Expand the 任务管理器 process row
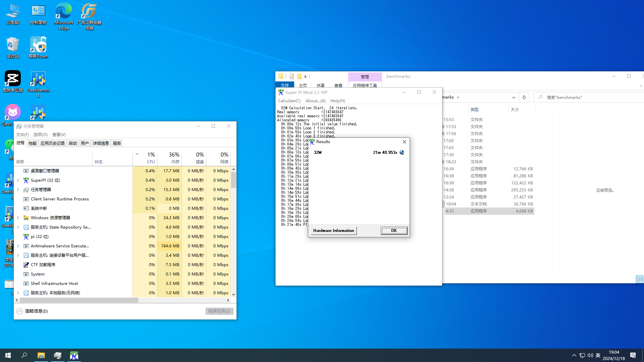 coord(18,189)
